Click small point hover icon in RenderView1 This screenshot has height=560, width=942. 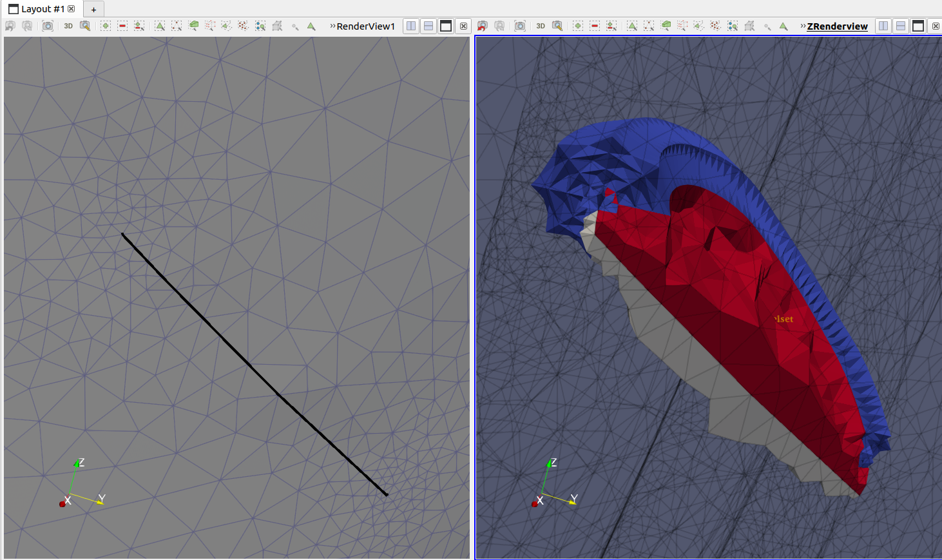point(295,26)
